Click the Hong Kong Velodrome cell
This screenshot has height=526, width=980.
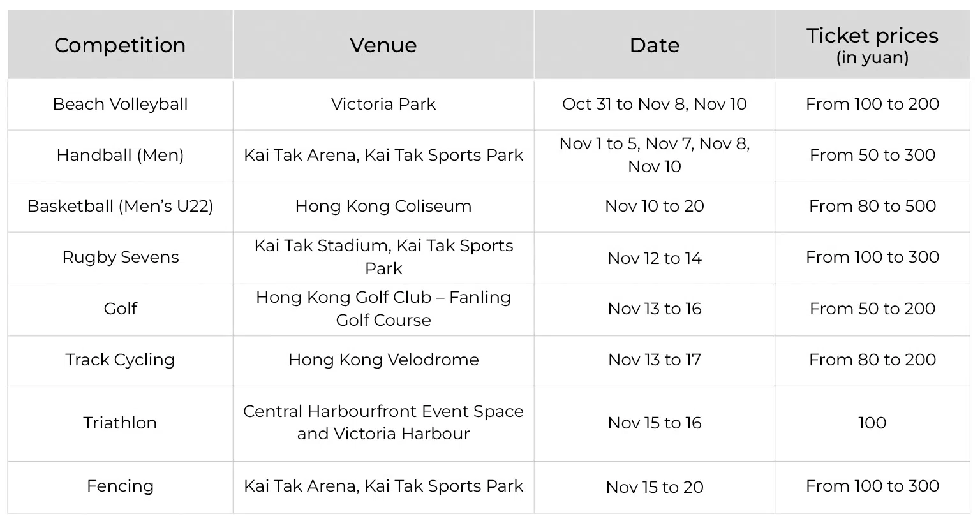tap(383, 360)
